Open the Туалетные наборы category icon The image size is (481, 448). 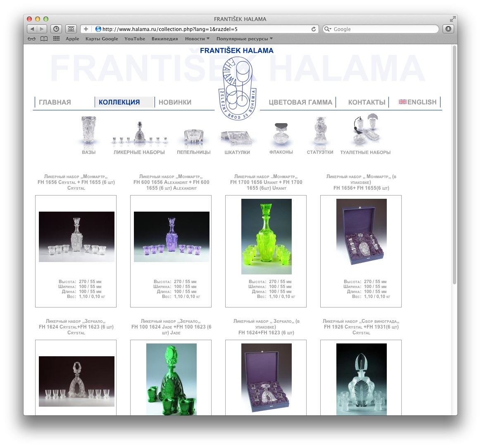(x=366, y=129)
